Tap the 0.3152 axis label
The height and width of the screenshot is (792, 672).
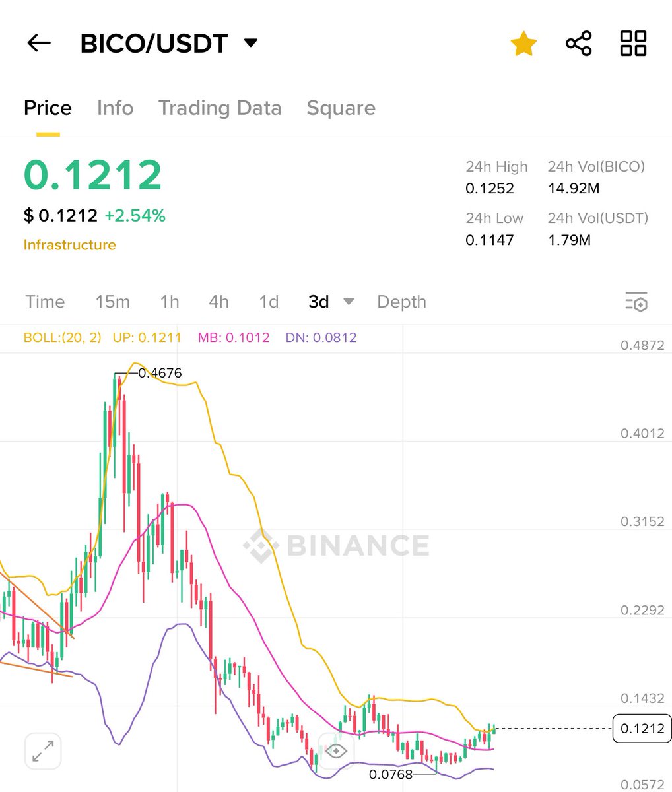click(642, 521)
